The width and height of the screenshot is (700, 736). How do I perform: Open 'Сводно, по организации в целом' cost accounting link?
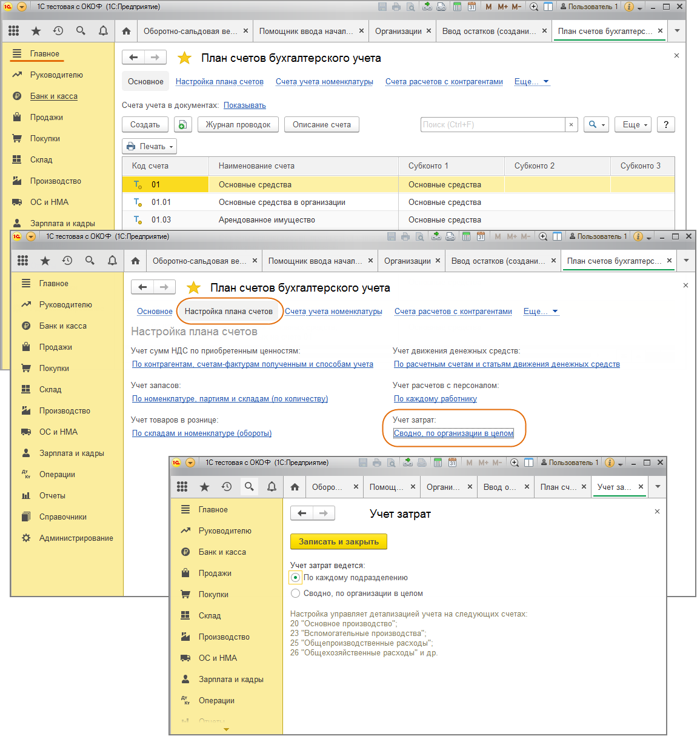453,433
